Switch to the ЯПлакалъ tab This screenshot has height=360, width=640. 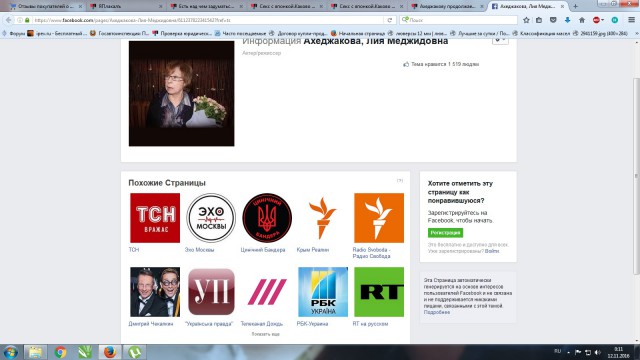[126, 7]
